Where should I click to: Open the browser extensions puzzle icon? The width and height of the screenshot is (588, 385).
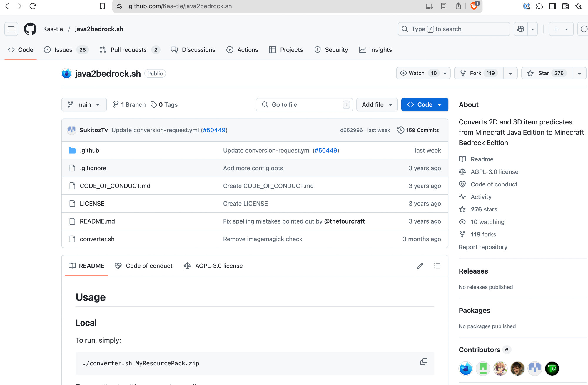tap(539, 6)
